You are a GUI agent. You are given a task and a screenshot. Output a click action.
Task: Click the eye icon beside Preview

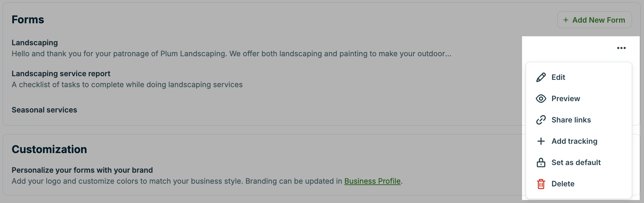coord(541,99)
